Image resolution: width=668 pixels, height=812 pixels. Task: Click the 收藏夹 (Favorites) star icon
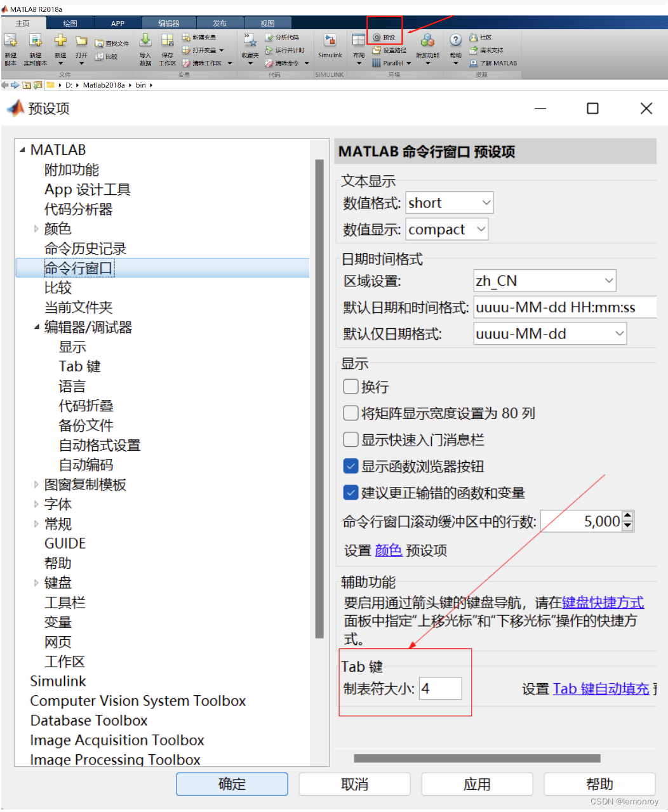click(x=250, y=40)
